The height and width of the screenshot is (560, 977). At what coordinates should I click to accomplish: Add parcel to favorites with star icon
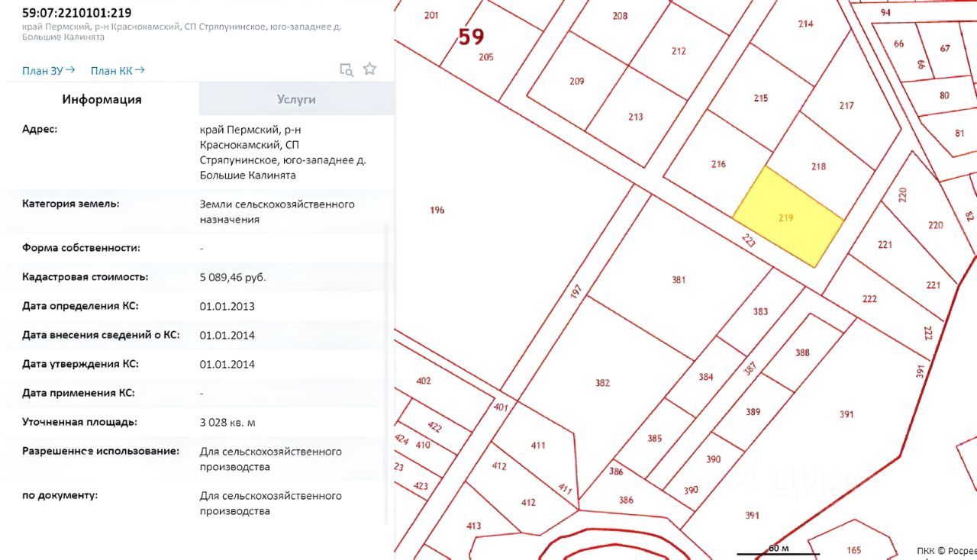point(369,69)
